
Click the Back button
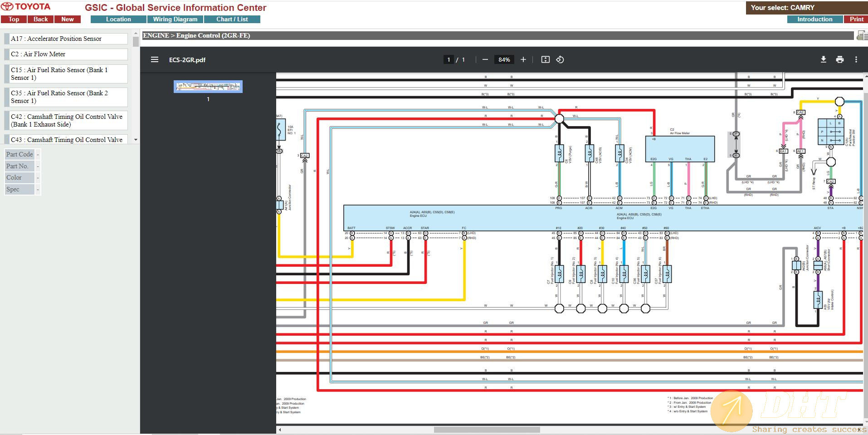40,19
